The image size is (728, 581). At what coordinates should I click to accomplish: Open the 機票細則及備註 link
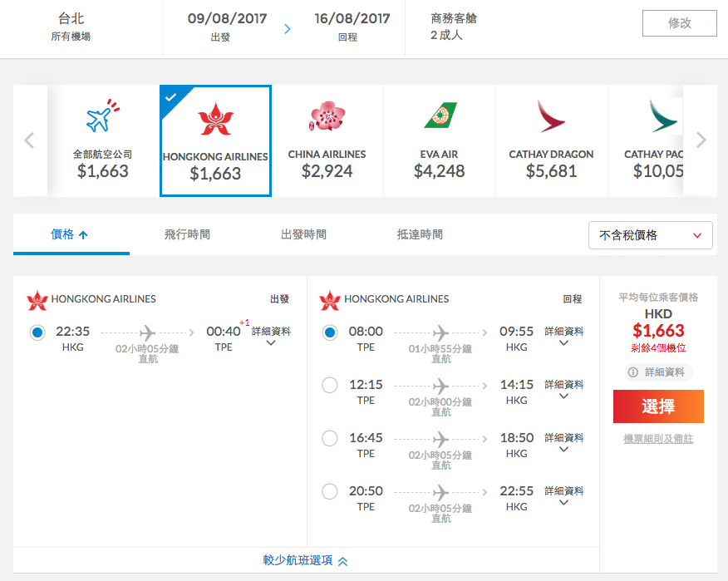point(658,439)
